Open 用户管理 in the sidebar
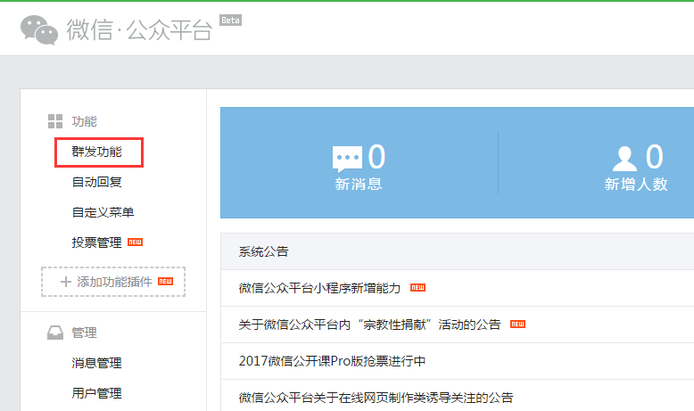 pyautogui.click(x=97, y=393)
